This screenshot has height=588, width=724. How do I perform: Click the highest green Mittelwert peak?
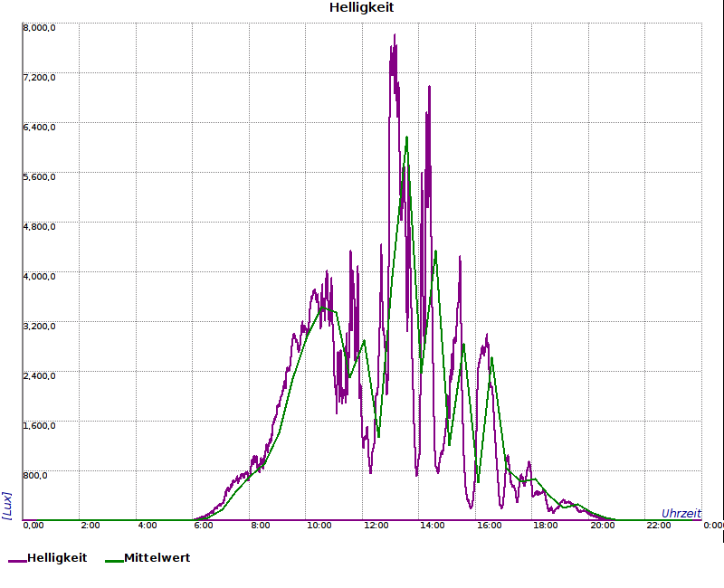point(407,138)
